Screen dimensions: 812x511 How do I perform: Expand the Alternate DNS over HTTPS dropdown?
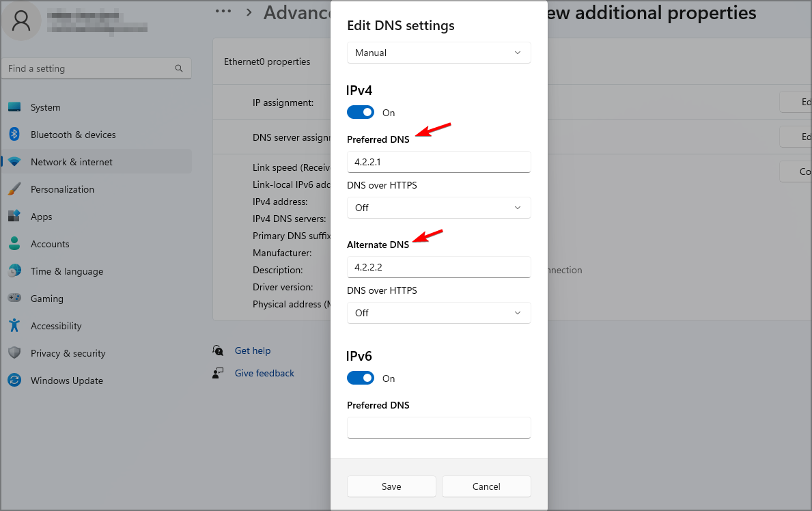[438, 313]
